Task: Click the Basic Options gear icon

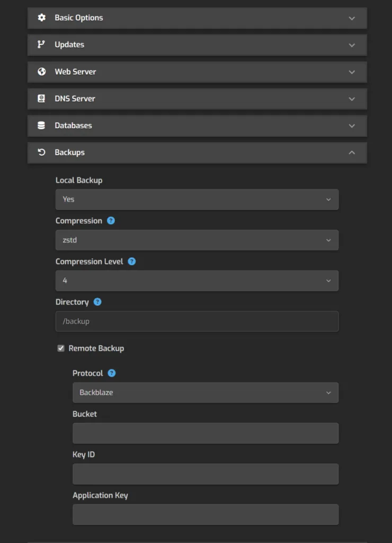Action: 41,17
